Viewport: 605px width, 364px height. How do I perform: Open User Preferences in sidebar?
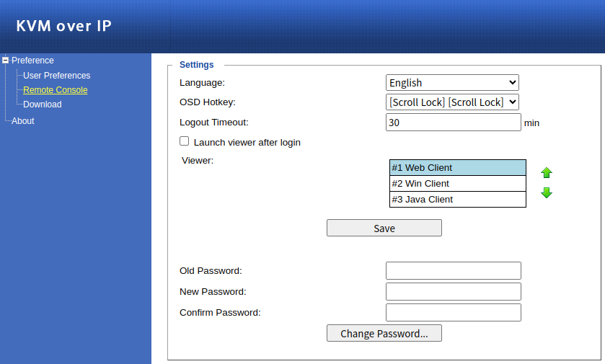[57, 76]
